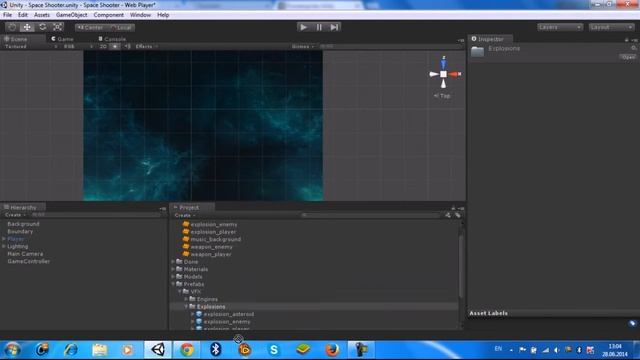Image resolution: width=640 pixels, height=360 pixels.
Task: Expand the Player object
Action: coord(4,239)
